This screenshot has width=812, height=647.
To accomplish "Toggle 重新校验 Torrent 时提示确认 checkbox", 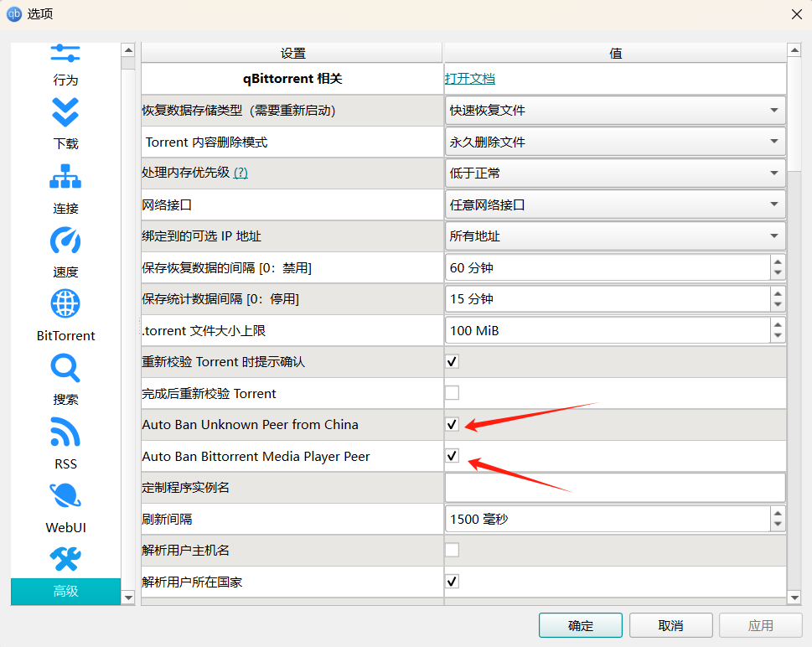I will coord(453,361).
